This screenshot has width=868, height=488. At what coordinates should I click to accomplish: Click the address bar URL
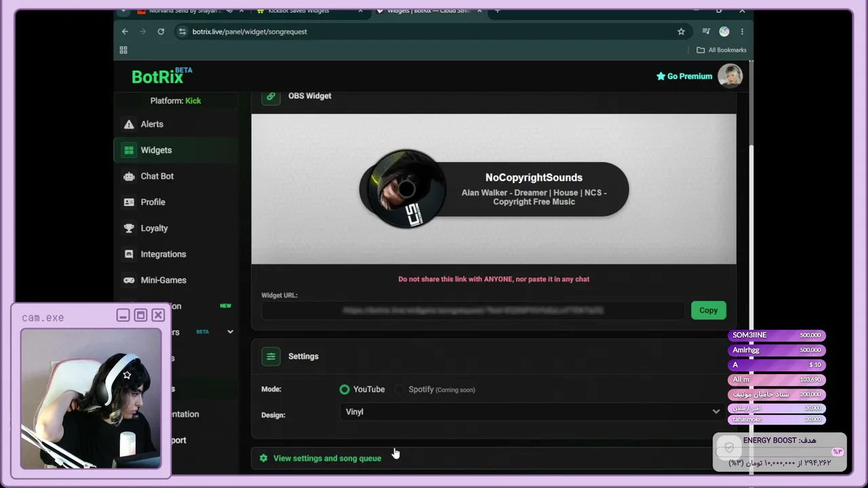coord(250,32)
